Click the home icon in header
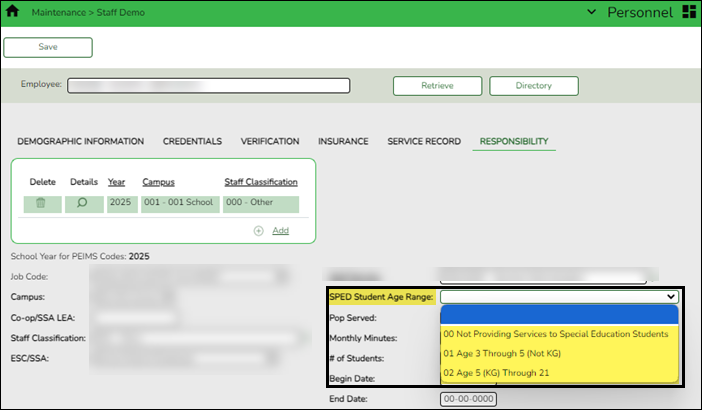Viewport: 702px width, 410px height. 12,12
